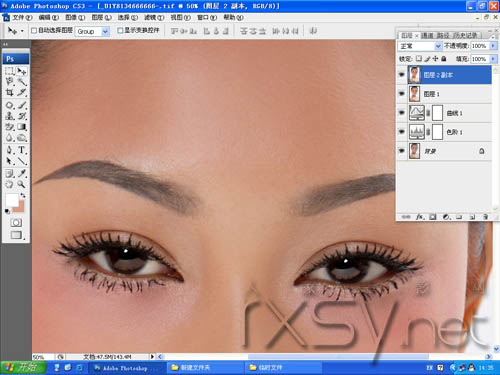Open the 正常 blend mode dropdown
The height and width of the screenshot is (375, 500).
coord(420,46)
